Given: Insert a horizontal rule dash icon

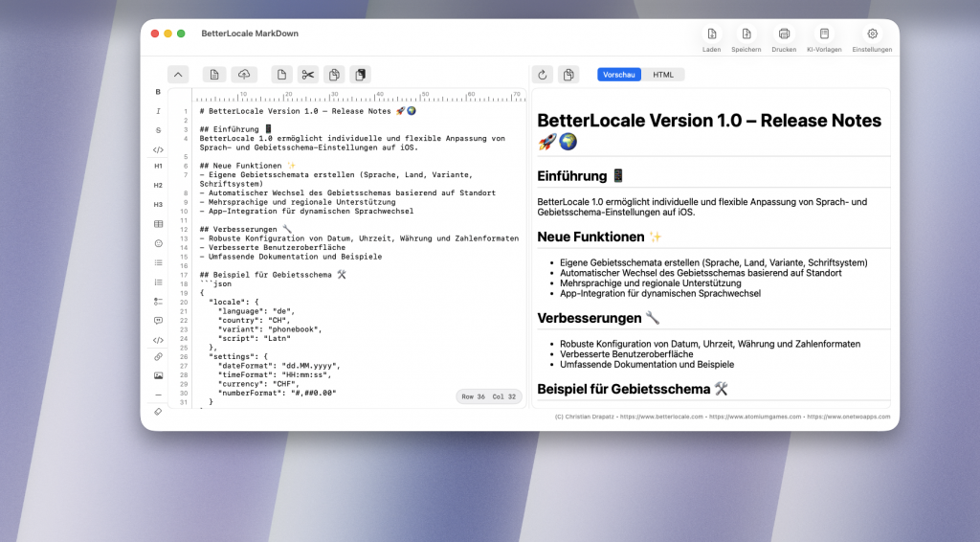Looking at the screenshot, I should (158, 395).
